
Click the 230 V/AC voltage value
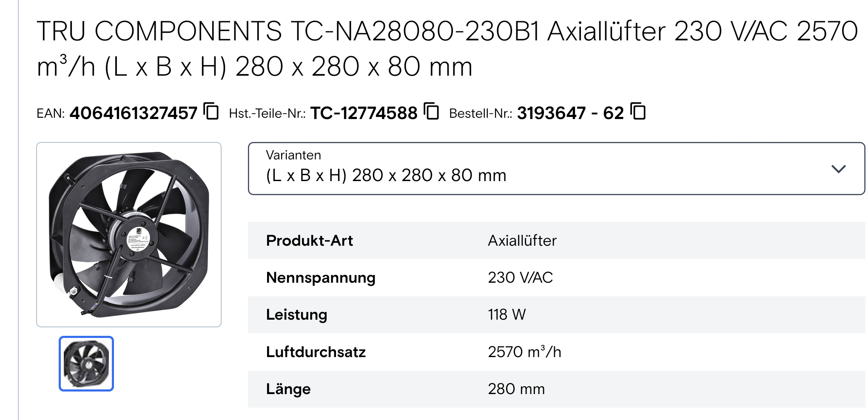point(520,277)
